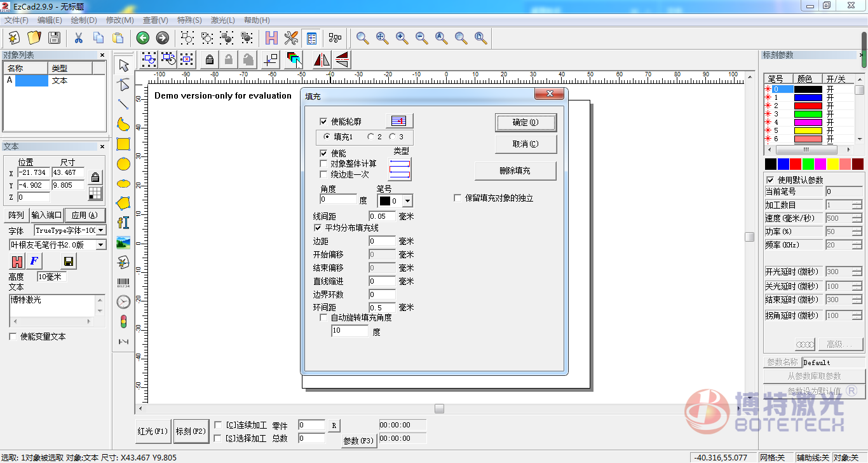
Task: Open the 激光(L) menu
Action: click(222, 20)
